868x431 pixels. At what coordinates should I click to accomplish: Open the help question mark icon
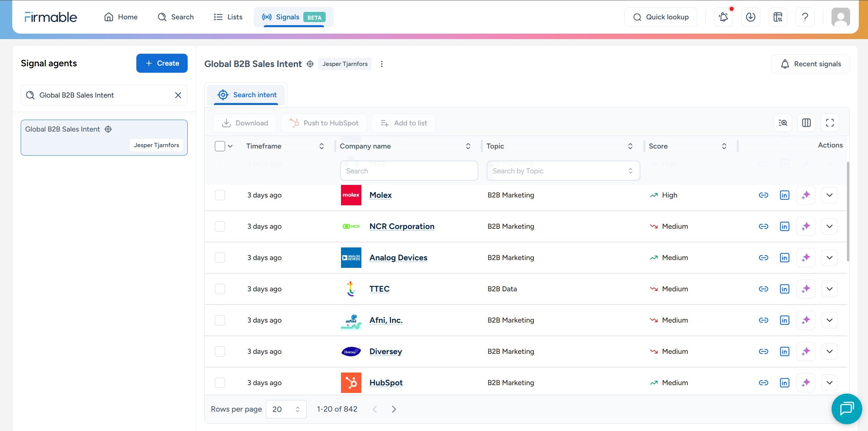(805, 17)
